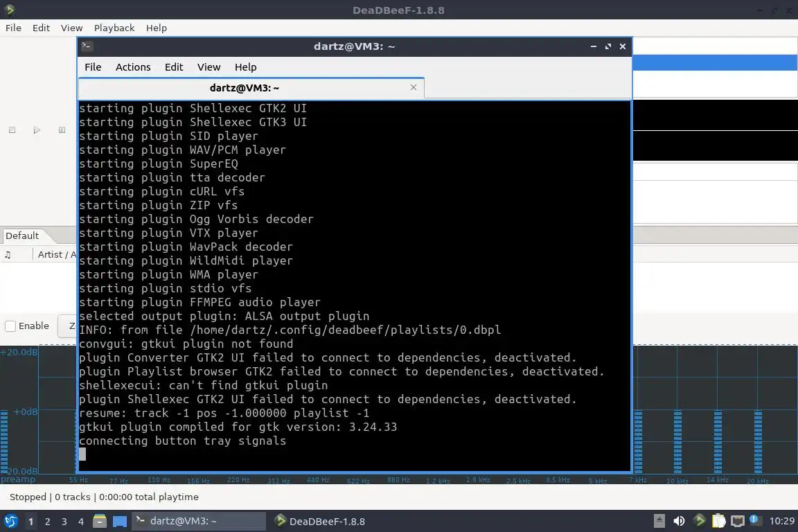Viewport: 798px width, 532px height.
Task: Click the DeaDBeeF logo icon in title bar
Action: coord(10,10)
